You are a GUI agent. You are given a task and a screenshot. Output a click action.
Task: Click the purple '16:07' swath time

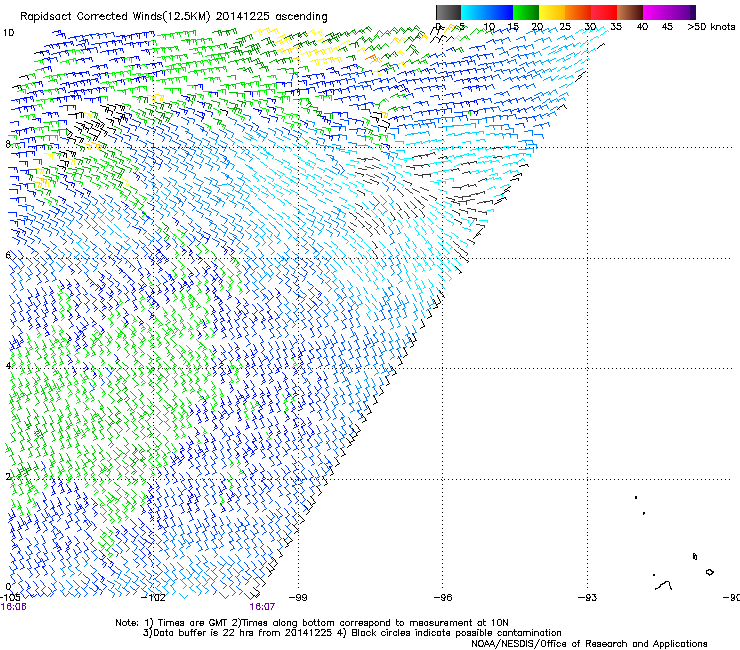[262, 607]
